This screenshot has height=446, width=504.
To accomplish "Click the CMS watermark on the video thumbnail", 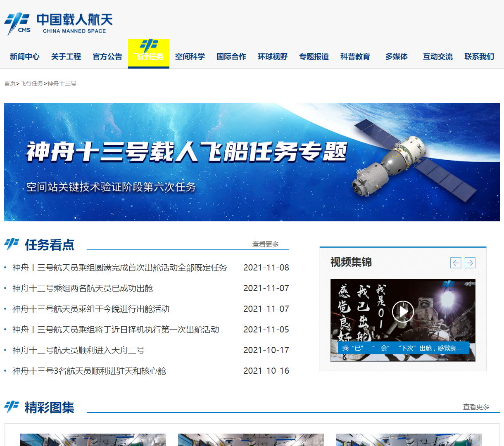I will click(x=449, y=285).
